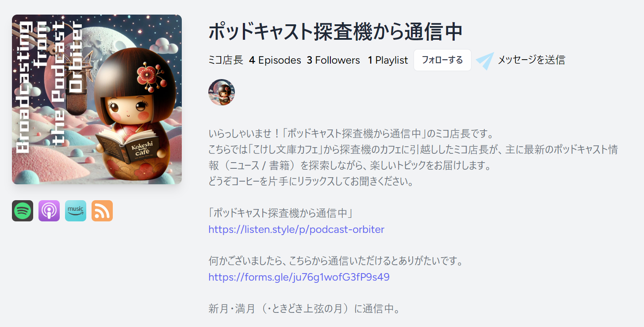Open the Amazon Music icon link
The height and width of the screenshot is (327, 644).
click(x=76, y=211)
